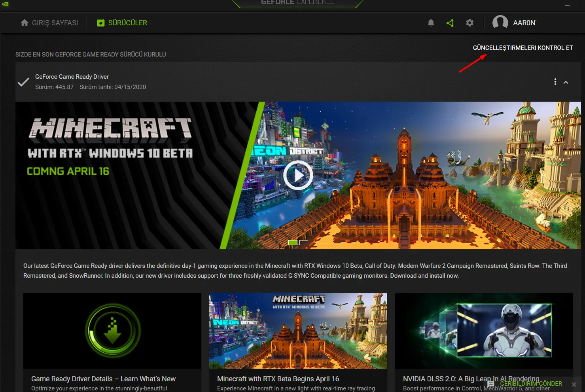The height and width of the screenshot is (392, 585).
Task: Switch to the GİRİŞ SAYFASI tab
Action: click(49, 23)
